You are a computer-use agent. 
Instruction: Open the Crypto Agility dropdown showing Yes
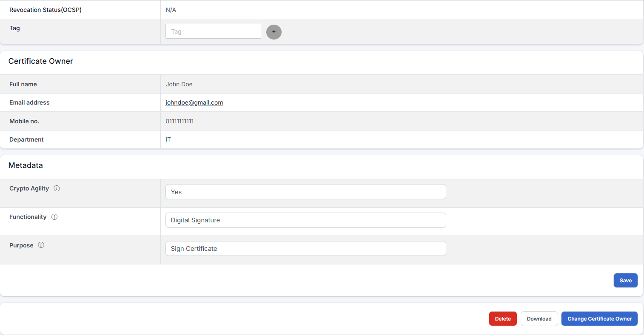[305, 192]
